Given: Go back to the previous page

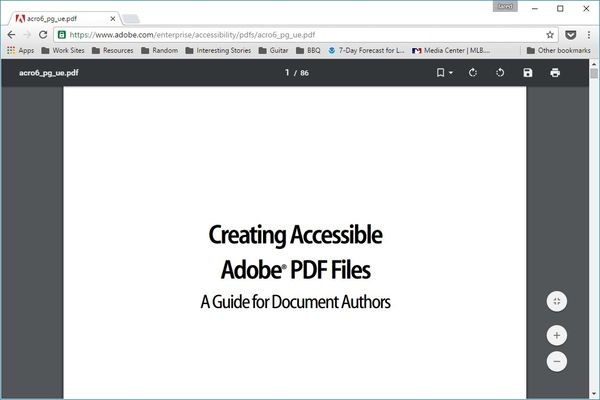Looking at the screenshot, I should coord(11,34).
